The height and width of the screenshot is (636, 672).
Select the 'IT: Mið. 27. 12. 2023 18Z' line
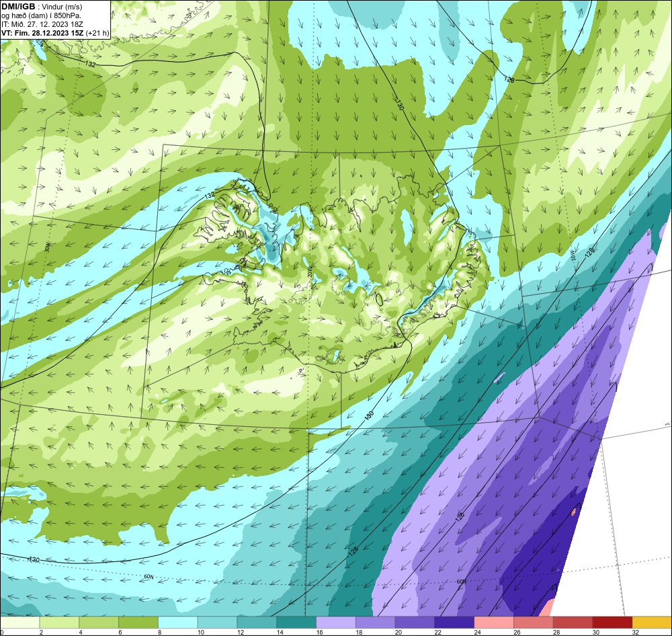click(42, 24)
